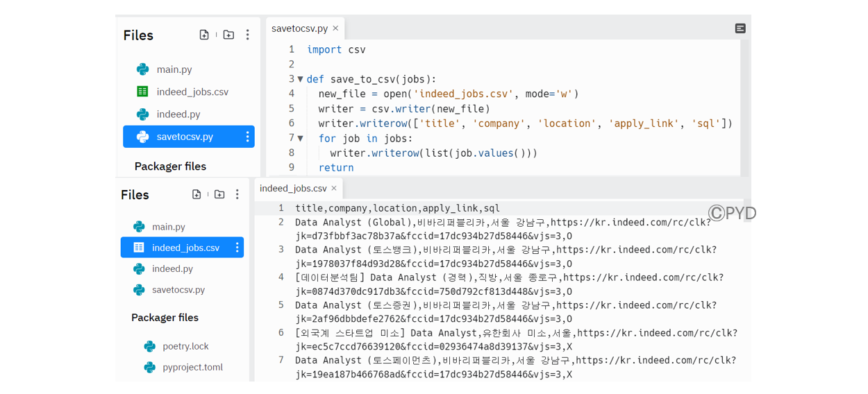Click the Python icon next to indeed.py in the upper panel
This screenshot has width=868, height=394.
(142, 114)
